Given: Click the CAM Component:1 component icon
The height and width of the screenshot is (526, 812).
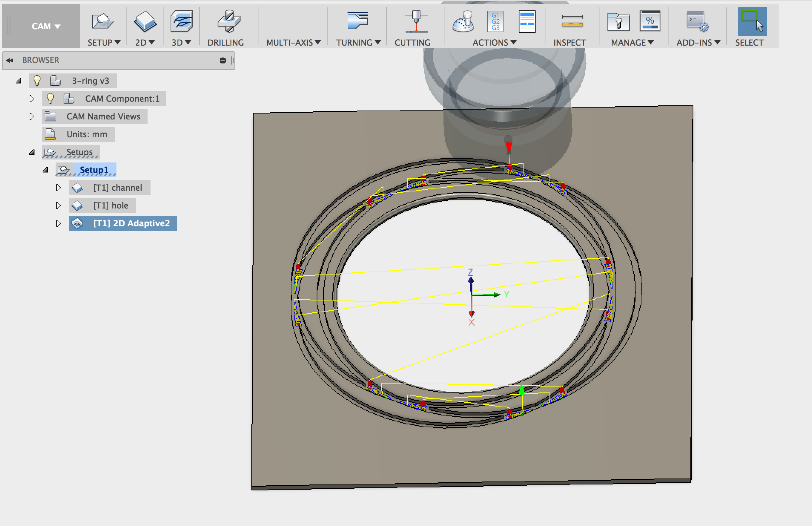Looking at the screenshot, I should click(x=69, y=98).
